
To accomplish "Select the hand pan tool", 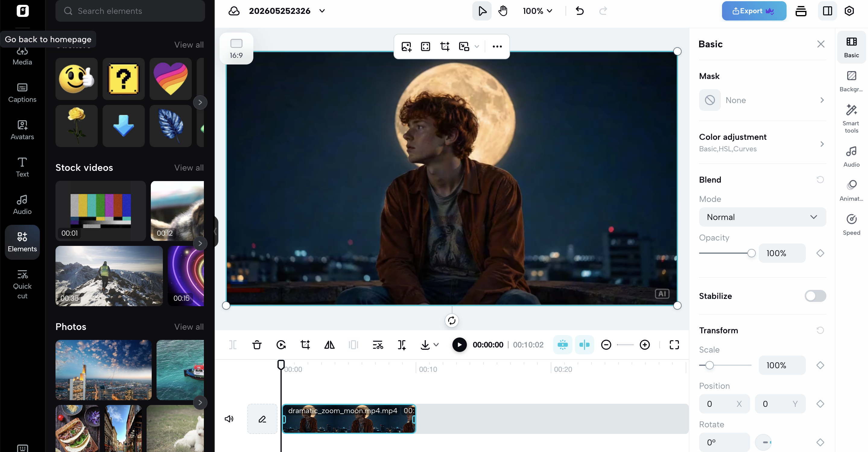I will 503,11.
